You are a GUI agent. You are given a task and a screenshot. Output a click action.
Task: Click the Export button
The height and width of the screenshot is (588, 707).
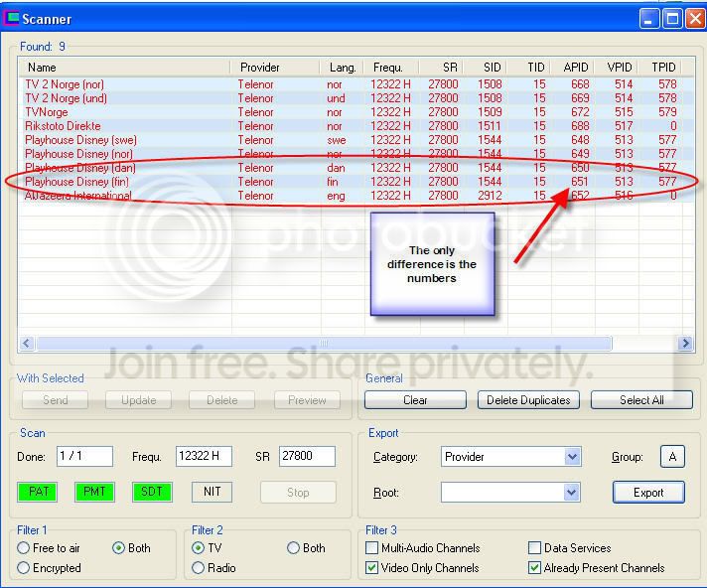[648, 493]
